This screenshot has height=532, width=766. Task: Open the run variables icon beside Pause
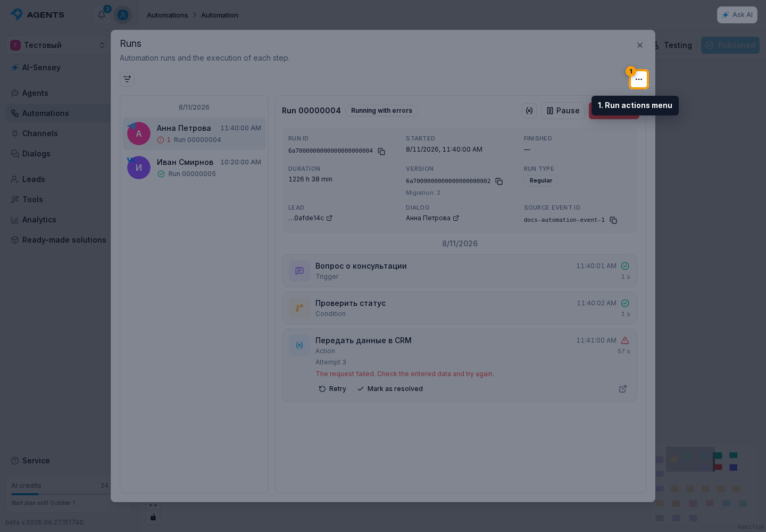(x=529, y=111)
